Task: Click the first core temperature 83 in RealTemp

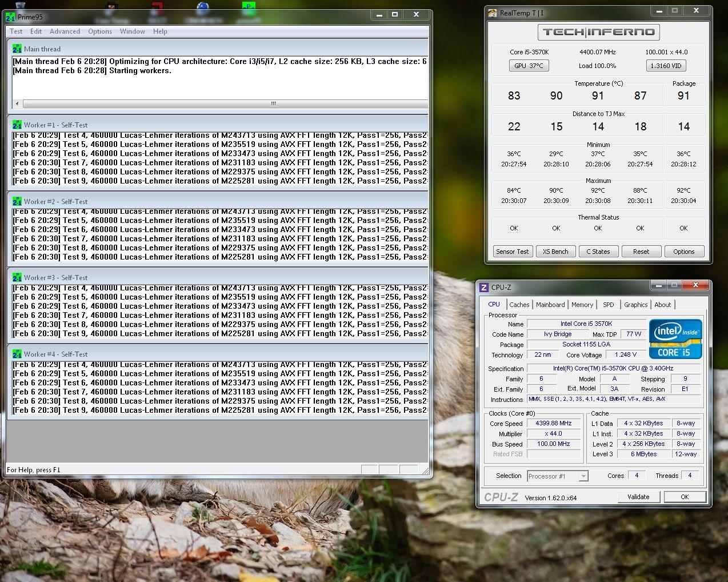Action: (x=514, y=95)
